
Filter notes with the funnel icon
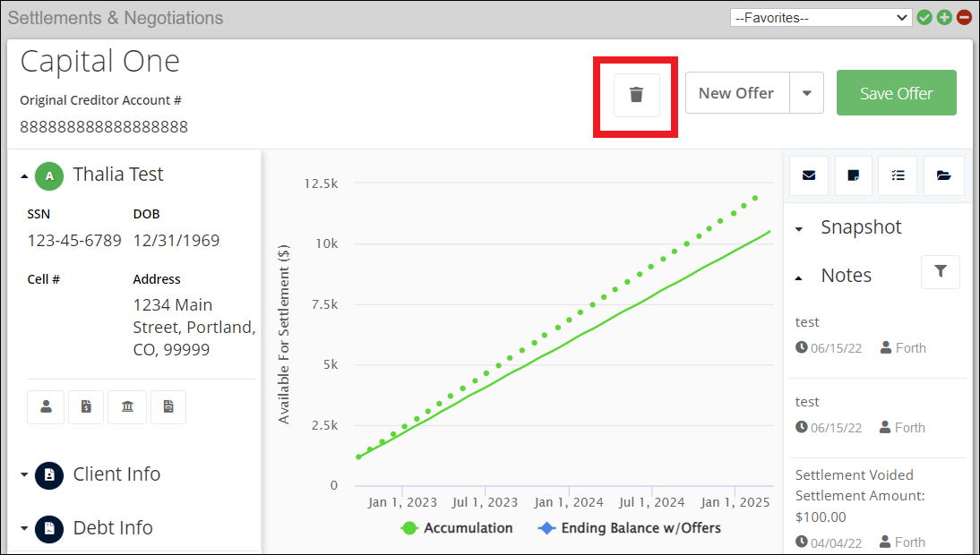[x=940, y=271]
